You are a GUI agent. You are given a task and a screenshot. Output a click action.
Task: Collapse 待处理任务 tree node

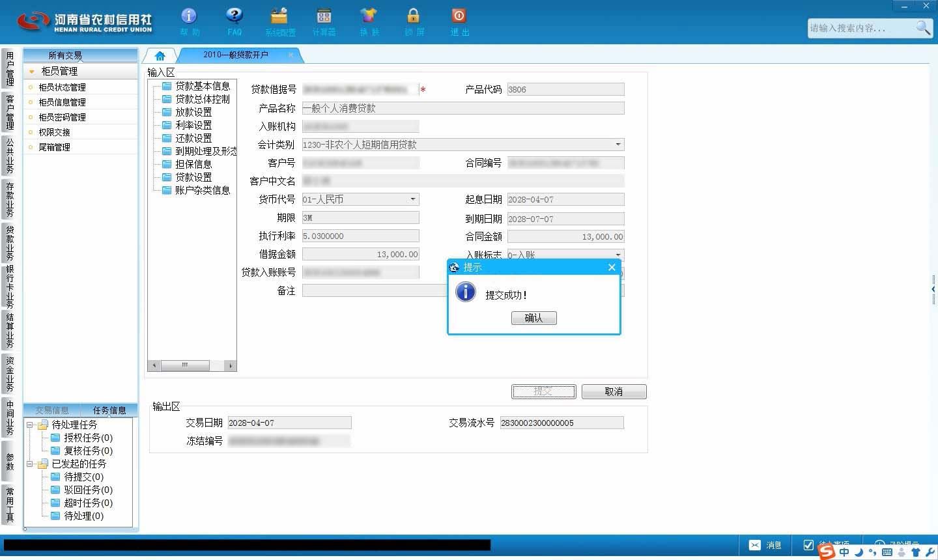pos(29,425)
